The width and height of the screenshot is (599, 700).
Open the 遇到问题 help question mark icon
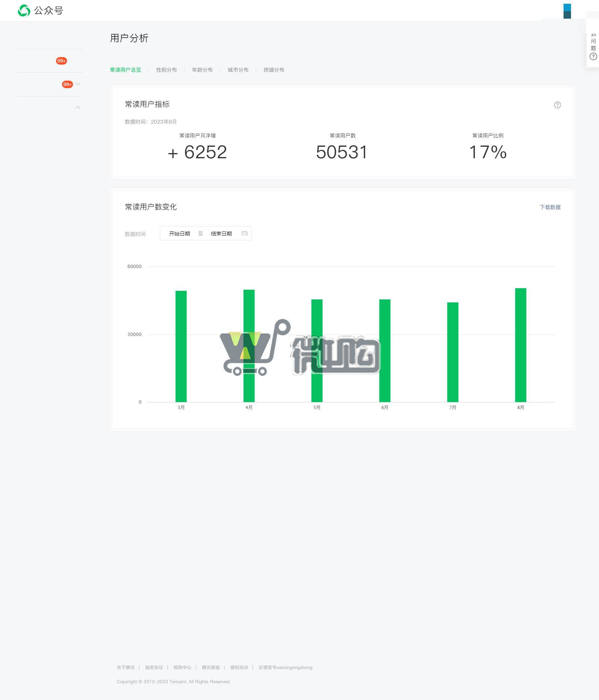pos(593,56)
